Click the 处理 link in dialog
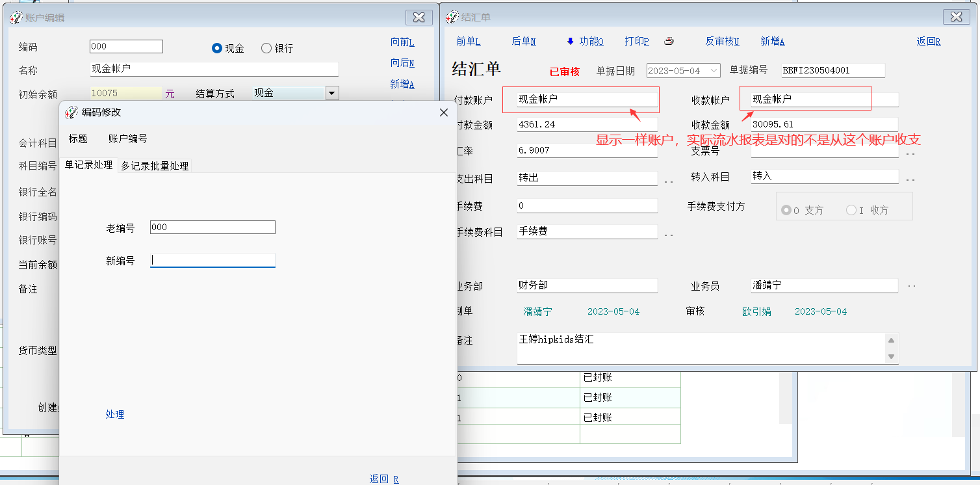The width and height of the screenshot is (980, 485). point(115,414)
